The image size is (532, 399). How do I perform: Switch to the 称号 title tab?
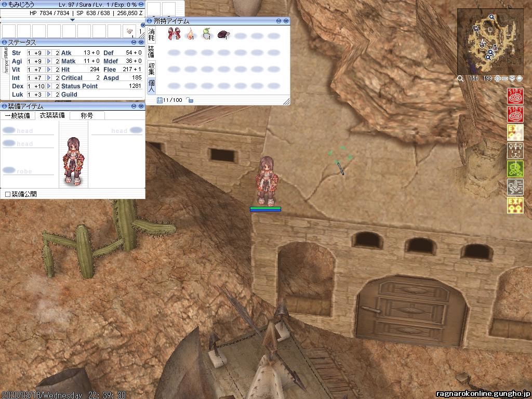87,116
